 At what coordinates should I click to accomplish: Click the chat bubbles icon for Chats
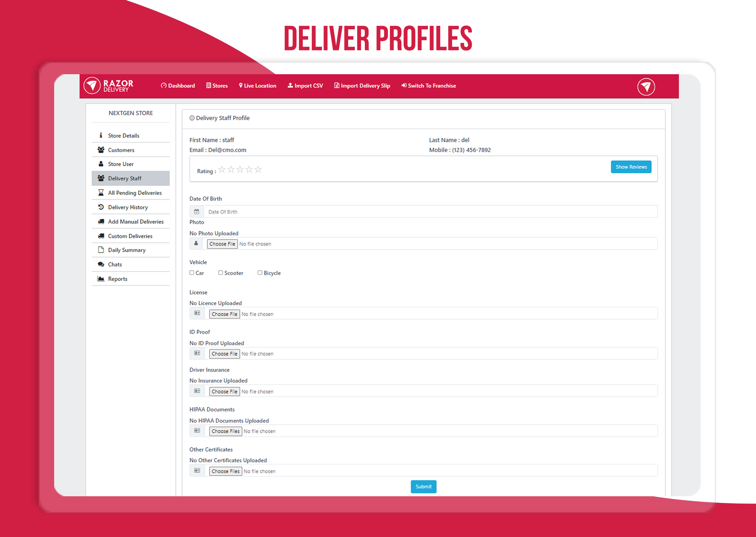101,264
